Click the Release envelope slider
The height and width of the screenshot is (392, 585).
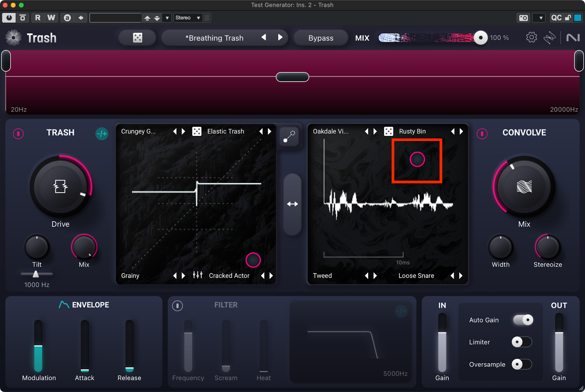pos(129,346)
